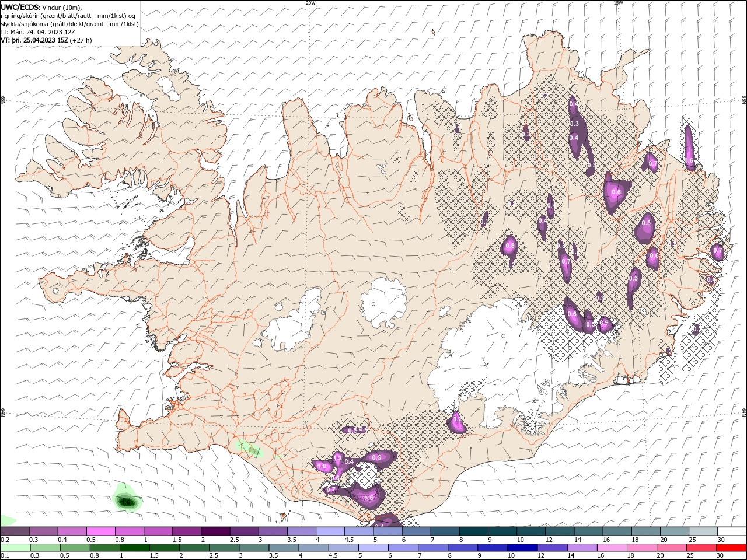
Task: Click the 'slydda/snjókoma' legend description line
Action: (69, 23)
